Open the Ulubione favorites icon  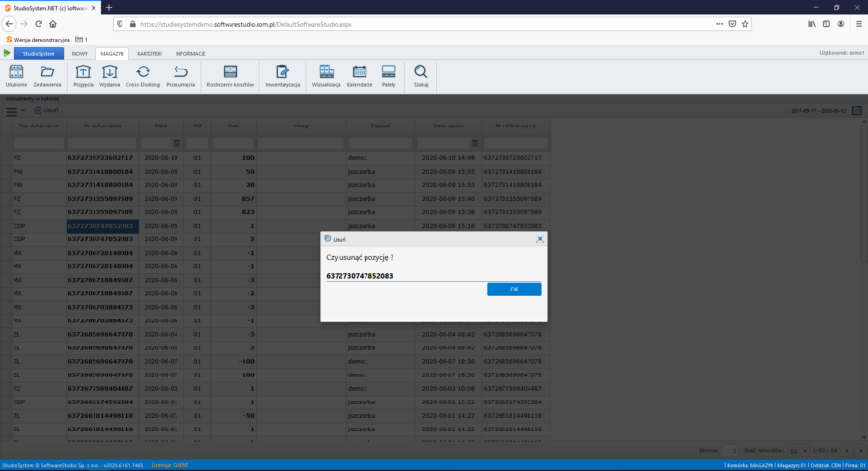click(16, 76)
